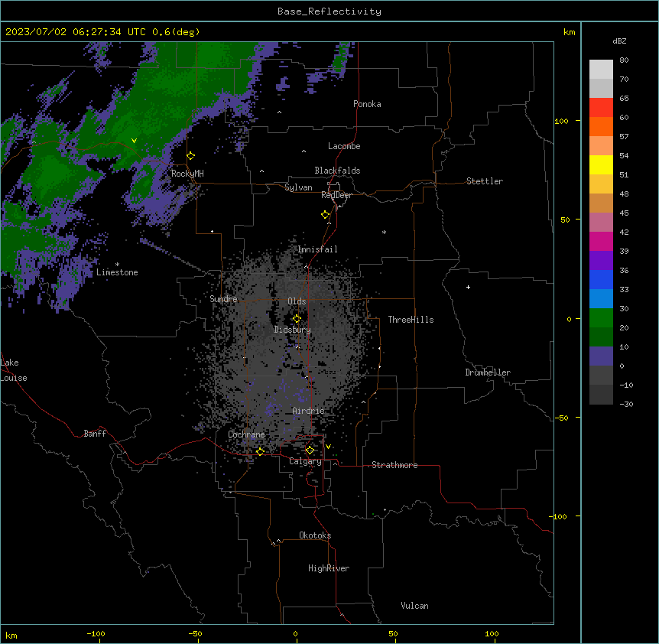Click the Blackfalds map label
Image resolution: width=659 pixels, height=644 pixels.
[337, 171]
